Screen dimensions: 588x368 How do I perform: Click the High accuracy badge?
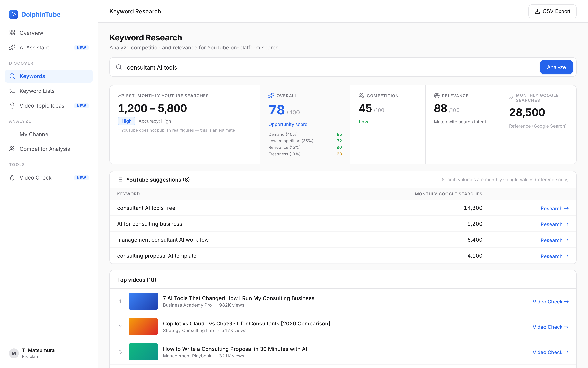pyautogui.click(x=126, y=121)
